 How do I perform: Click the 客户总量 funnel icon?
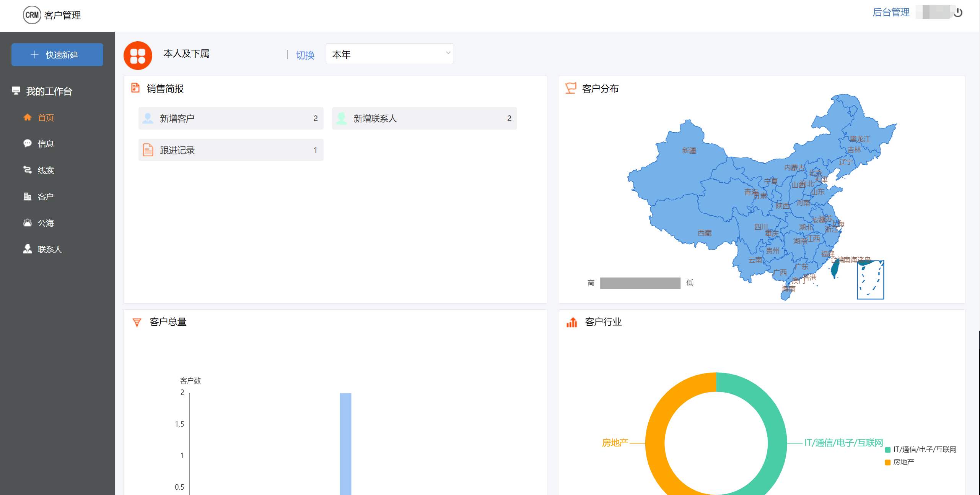coord(137,322)
